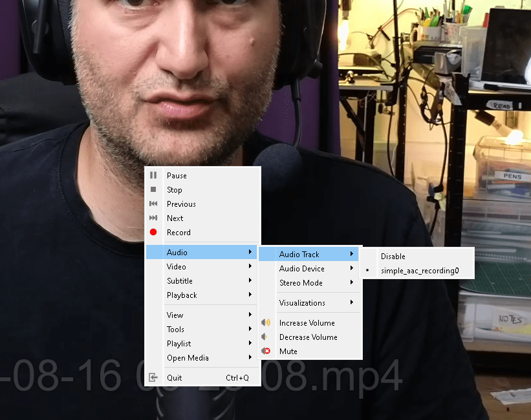
Task: Choose Increase Volume
Action: pyautogui.click(x=310, y=322)
